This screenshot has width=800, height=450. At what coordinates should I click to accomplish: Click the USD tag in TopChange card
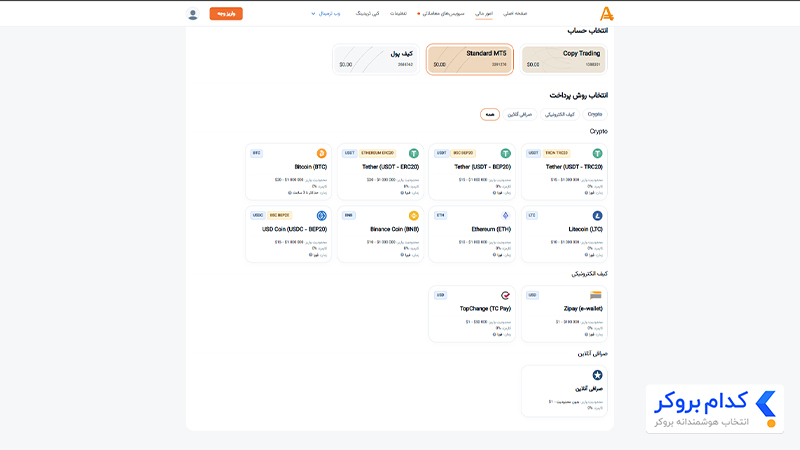tap(440, 295)
